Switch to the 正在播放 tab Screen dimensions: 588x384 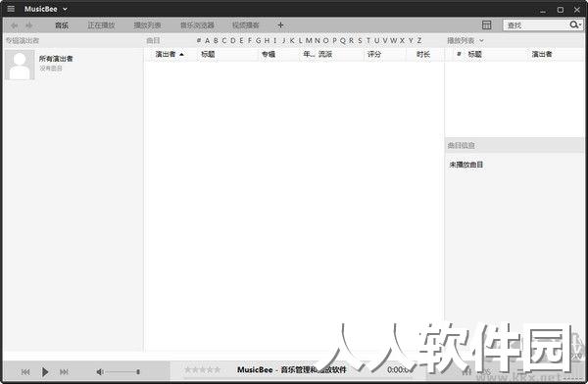pos(101,25)
